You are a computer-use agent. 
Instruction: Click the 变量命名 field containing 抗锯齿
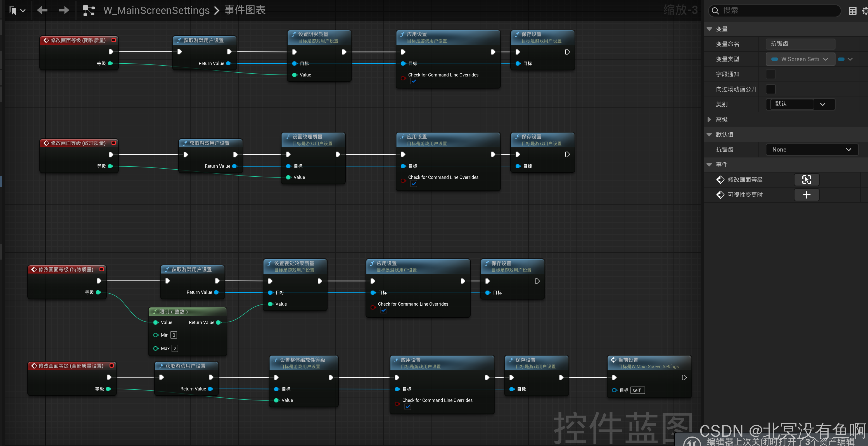800,44
